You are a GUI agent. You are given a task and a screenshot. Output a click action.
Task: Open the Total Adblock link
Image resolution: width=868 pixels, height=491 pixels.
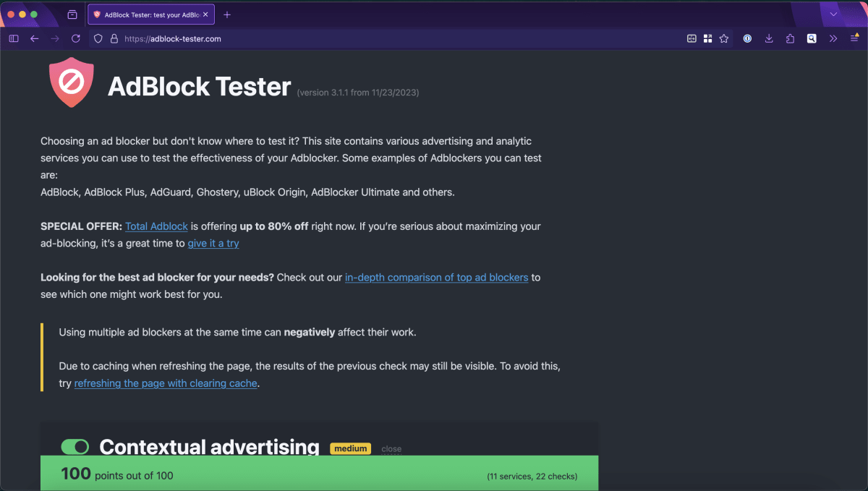click(x=156, y=226)
